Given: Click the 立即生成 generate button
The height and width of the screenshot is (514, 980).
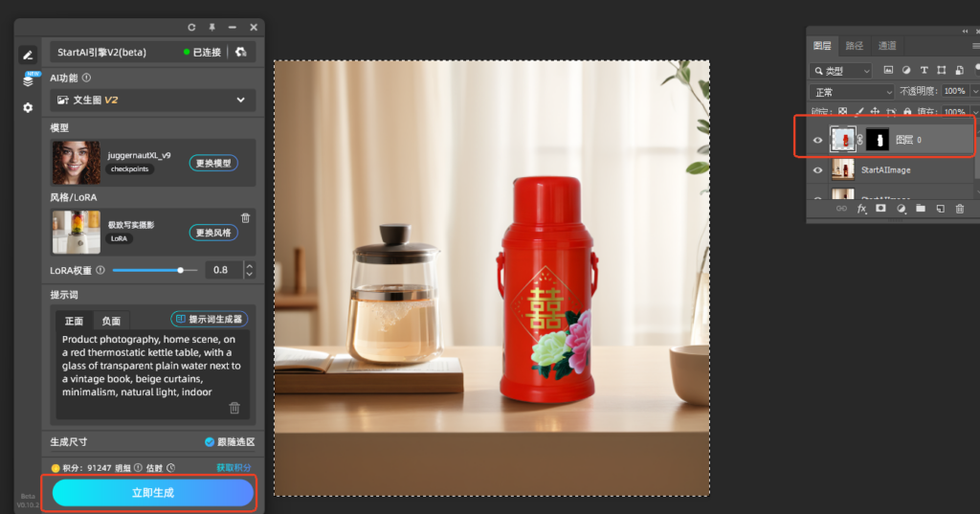Looking at the screenshot, I should tap(153, 493).
